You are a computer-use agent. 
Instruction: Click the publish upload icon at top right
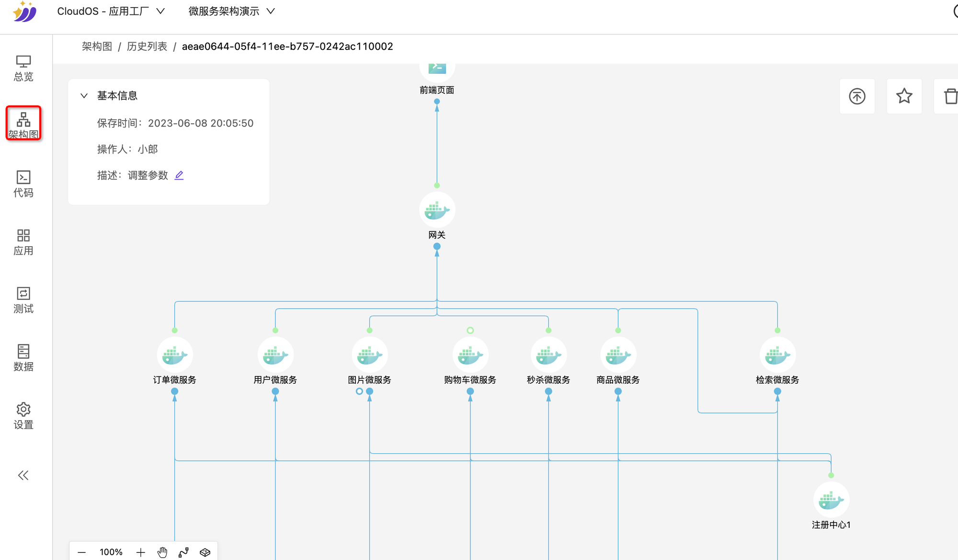[857, 96]
